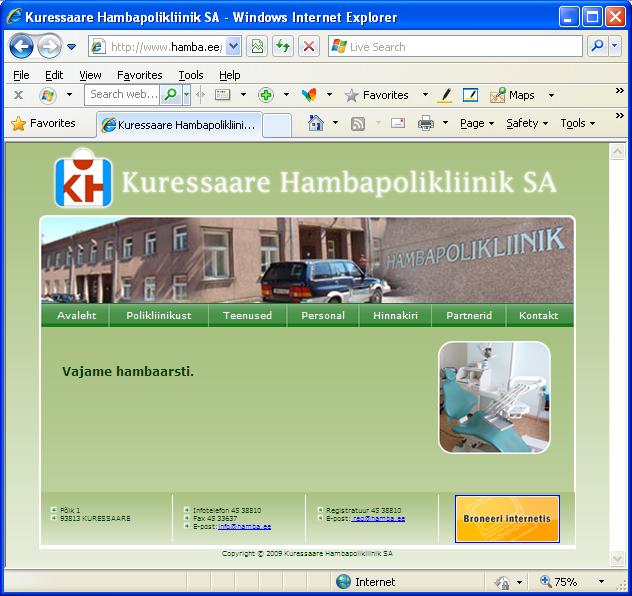This screenshot has width=632, height=596.
Task: Open the Tools menu in menu bar
Action: [191, 75]
